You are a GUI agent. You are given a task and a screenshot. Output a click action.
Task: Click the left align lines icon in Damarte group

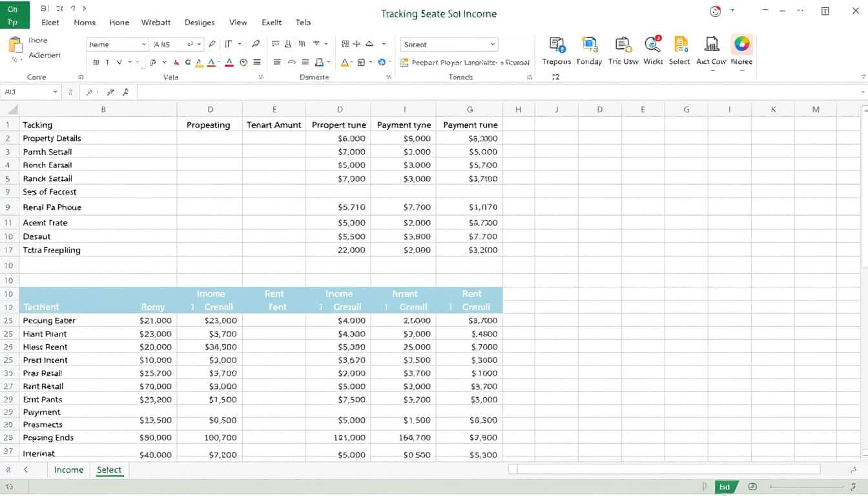[277, 63]
